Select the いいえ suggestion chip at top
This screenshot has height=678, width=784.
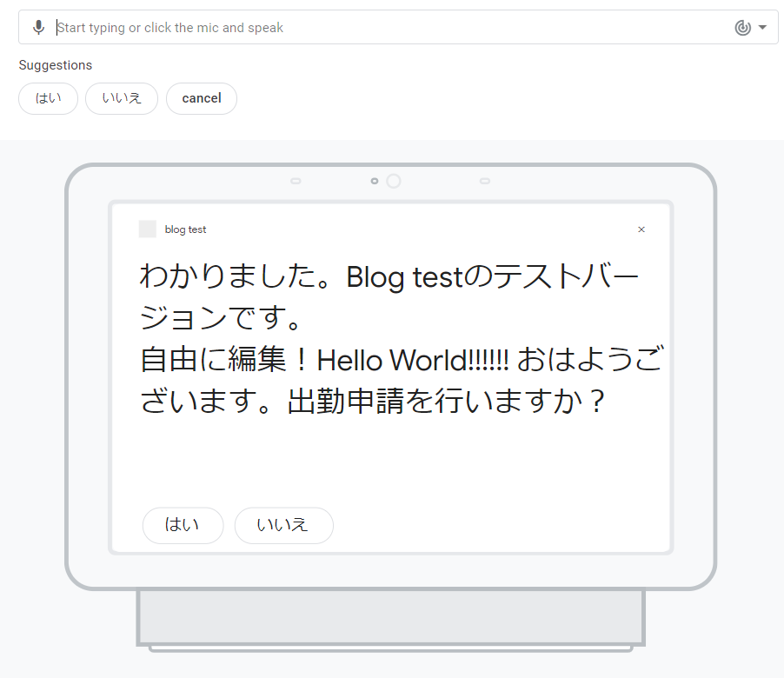(x=122, y=98)
